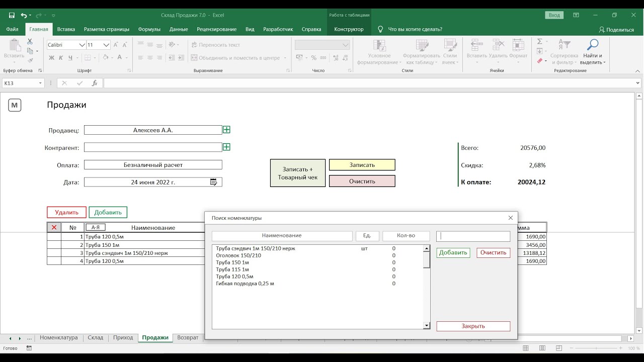Click the percent style icon
644x362 pixels.
tap(314, 58)
